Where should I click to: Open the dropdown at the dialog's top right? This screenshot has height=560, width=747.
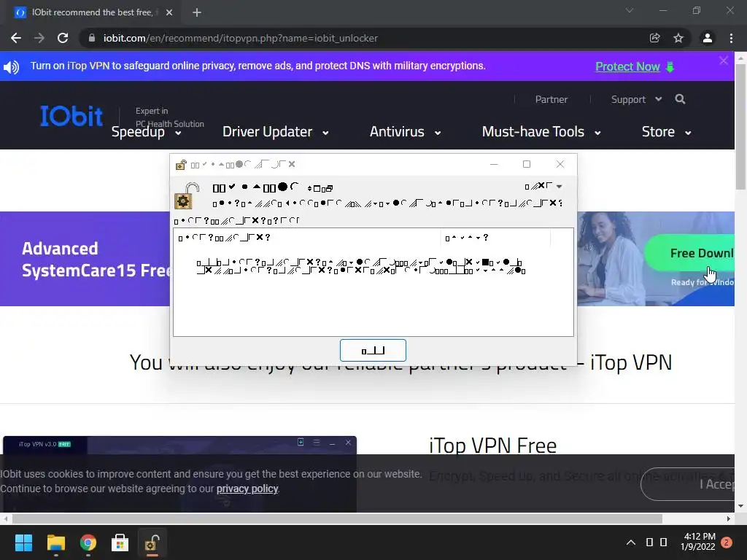tap(543, 186)
